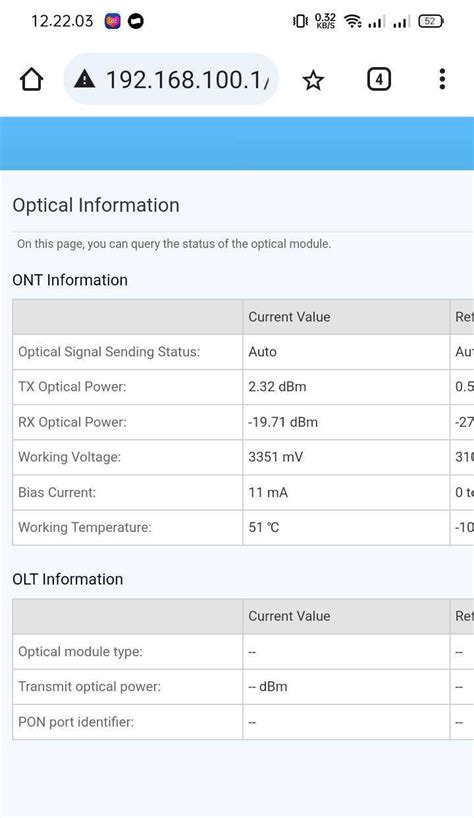Click the Working Temperature value 51 ℃
The width and height of the screenshot is (474, 818).
click(264, 527)
